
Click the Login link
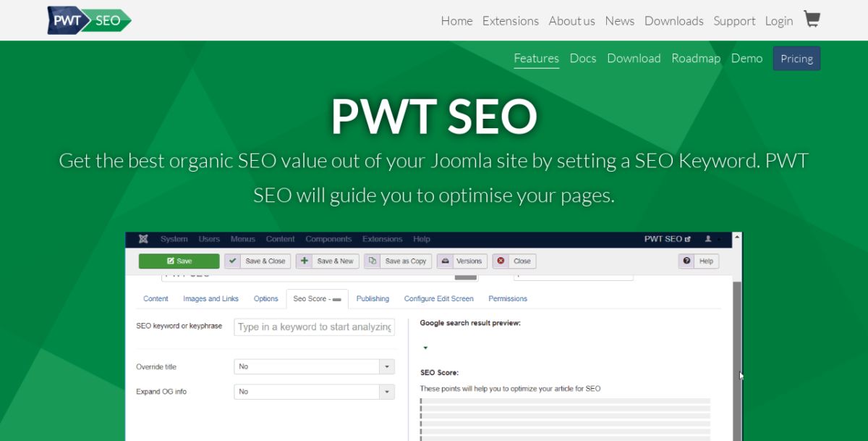(779, 21)
